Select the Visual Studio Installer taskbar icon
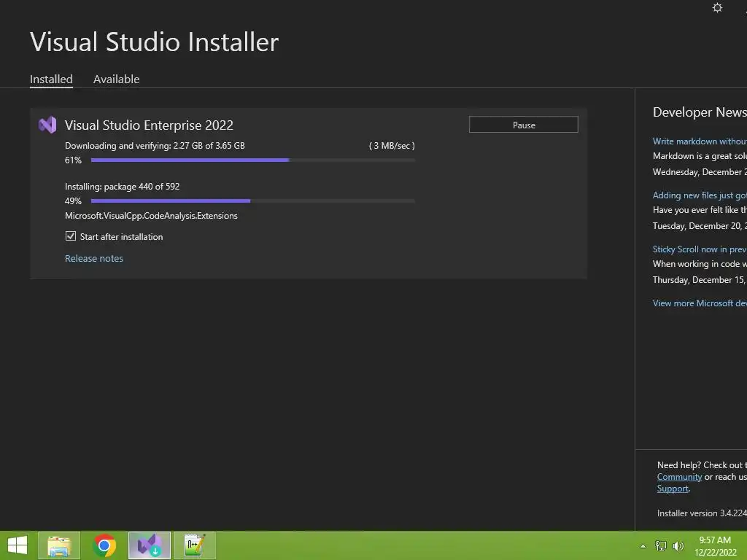 pos(150,545)
